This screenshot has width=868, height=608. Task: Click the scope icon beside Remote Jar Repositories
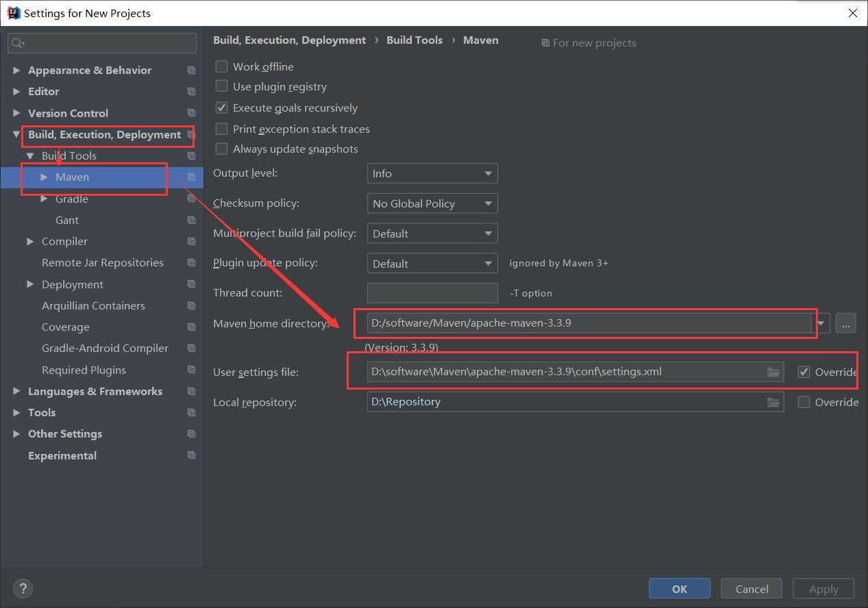191,262
